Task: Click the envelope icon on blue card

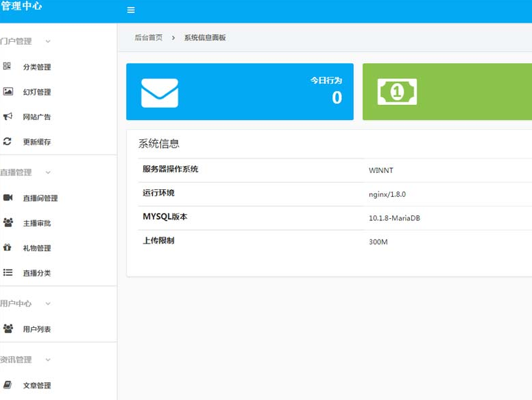Action: point(160,93)
